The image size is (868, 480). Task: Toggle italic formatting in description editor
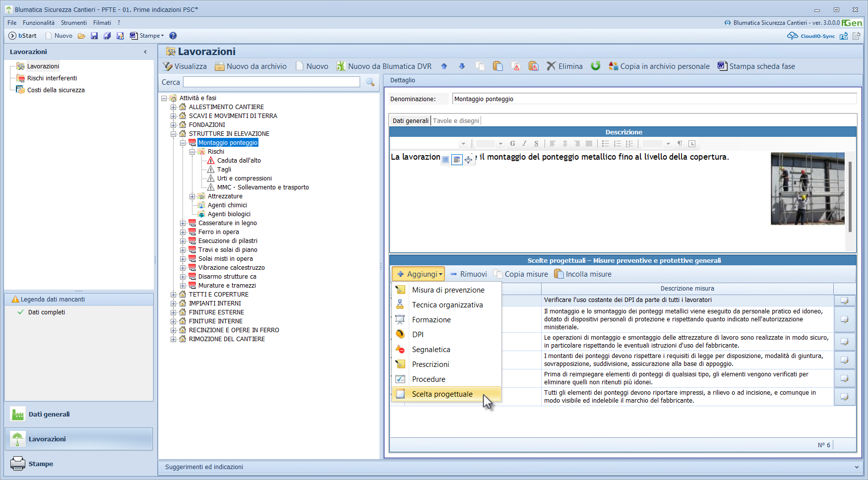(x=524, y=144)
